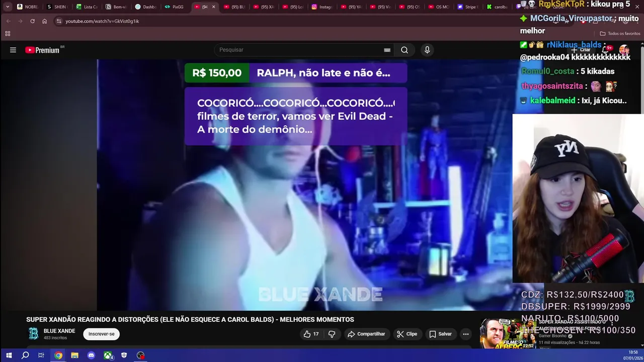Go forward with browser forward arrow
644x362 pixels.
[20, 21]
